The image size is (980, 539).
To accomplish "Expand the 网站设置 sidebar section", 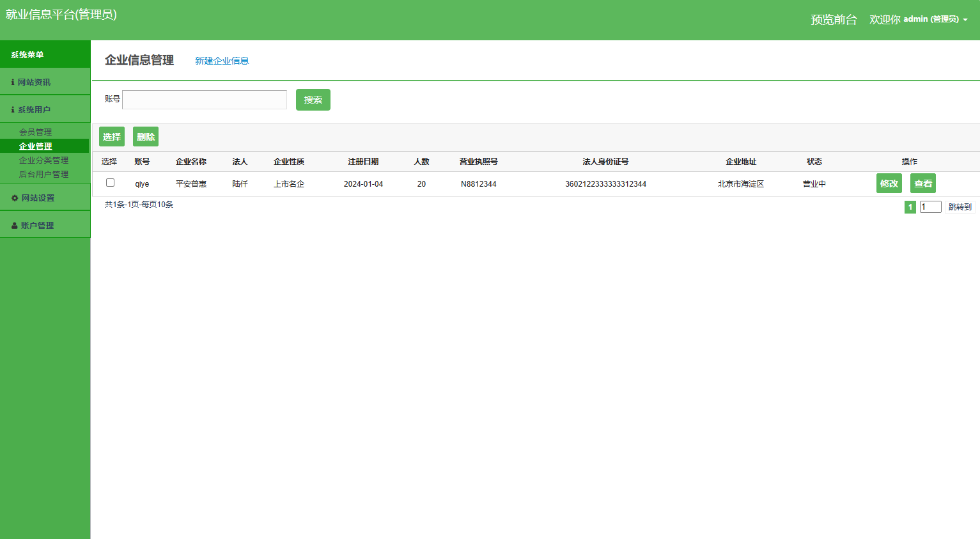I will [38, 198].
